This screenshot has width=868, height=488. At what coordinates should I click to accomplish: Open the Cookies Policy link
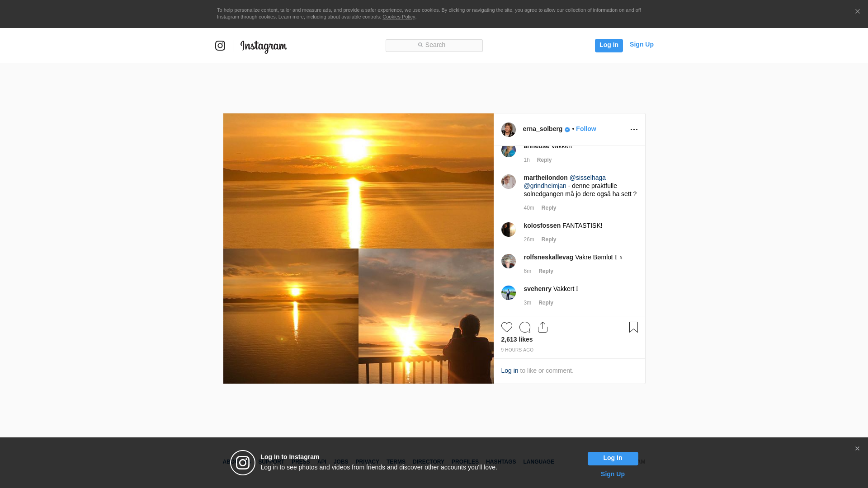click(398, 17)
